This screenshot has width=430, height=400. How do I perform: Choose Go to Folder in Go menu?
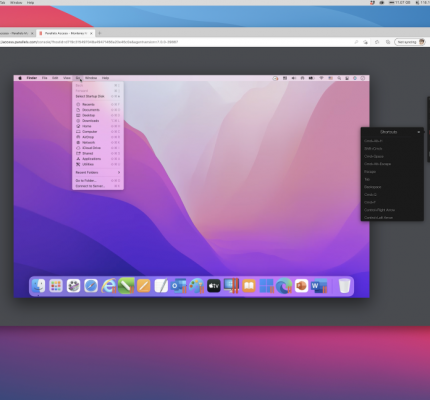pos(98,181)
